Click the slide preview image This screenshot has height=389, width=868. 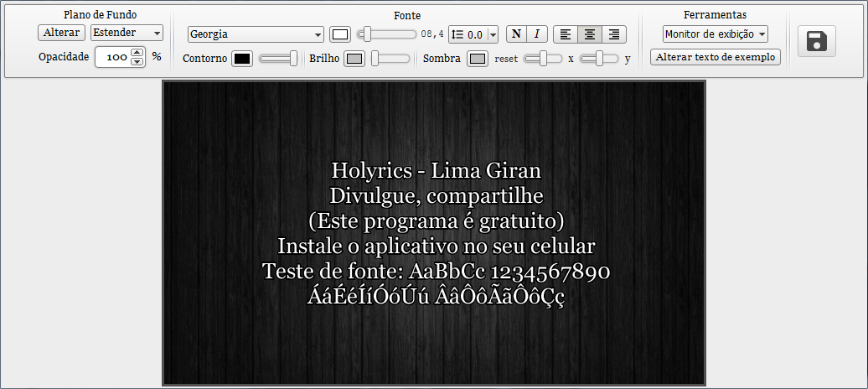433,233
